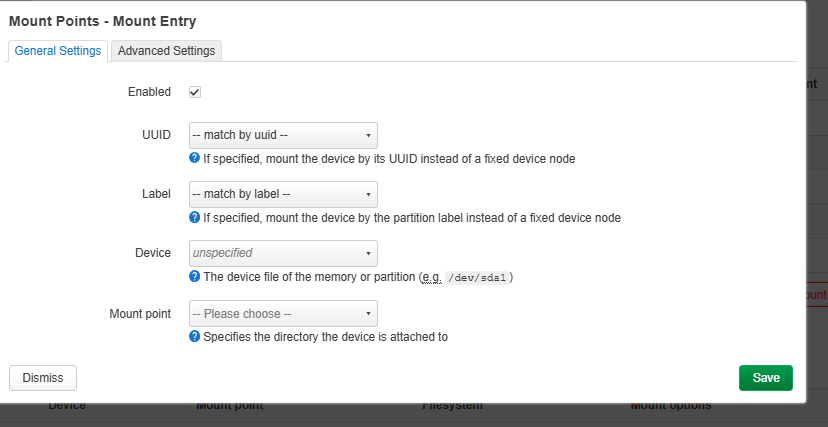Click the Mount point dropdown arrow

click(368, 313)
